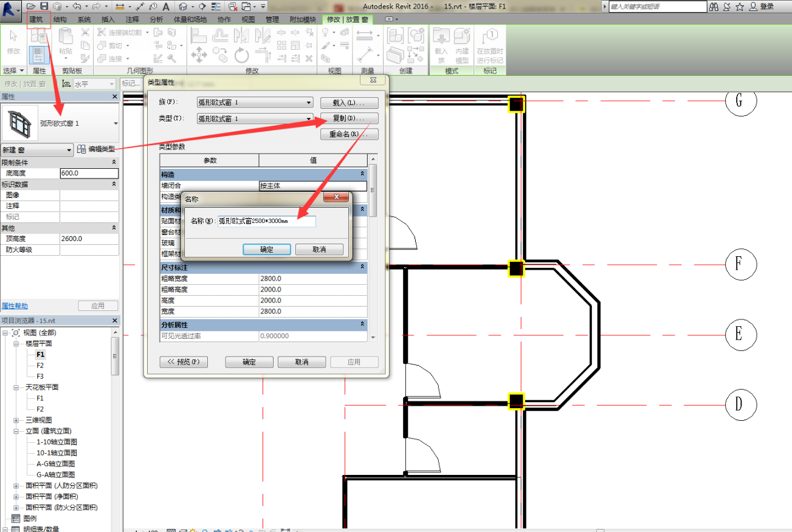Viewport: 792px width, 532px height.
Task: Click the Delete X icon in modify panel
Action: (309, 58)
